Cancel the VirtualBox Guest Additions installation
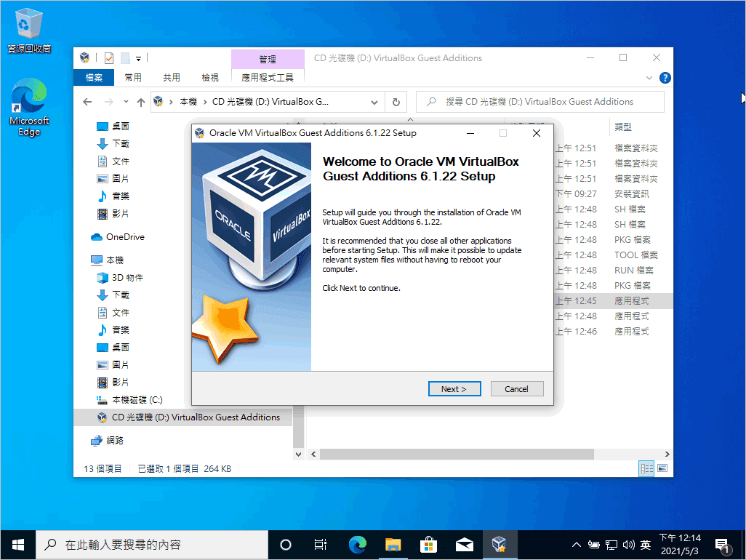 click(x=517, y=388)
